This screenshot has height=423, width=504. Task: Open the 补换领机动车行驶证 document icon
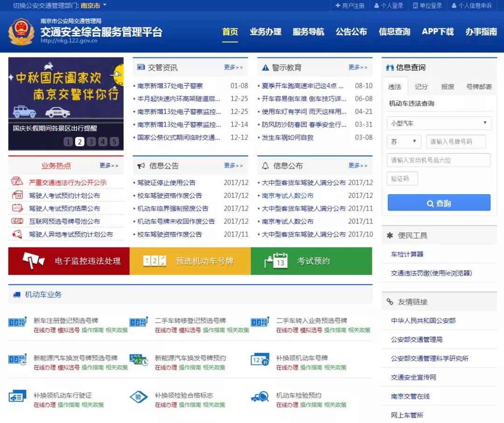point(17,396)
